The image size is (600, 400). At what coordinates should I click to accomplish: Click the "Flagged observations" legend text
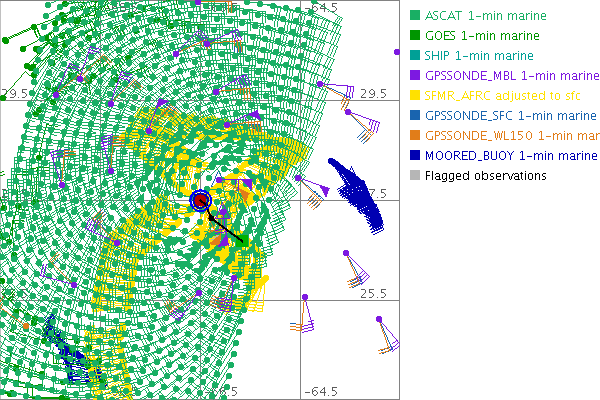485,175
